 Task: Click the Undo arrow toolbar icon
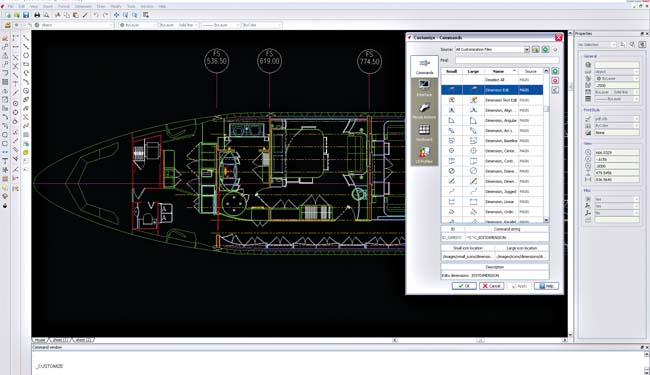point(96,15)
